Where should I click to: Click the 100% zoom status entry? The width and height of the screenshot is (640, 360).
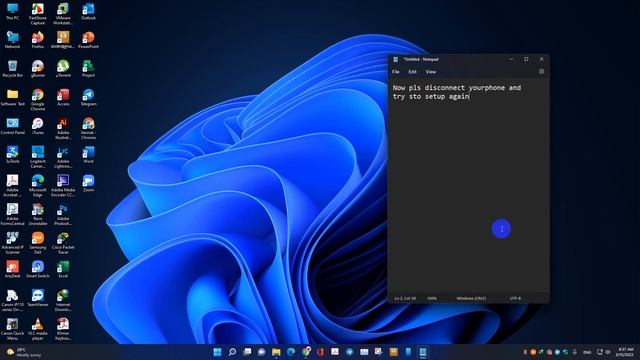coord(432,298)
